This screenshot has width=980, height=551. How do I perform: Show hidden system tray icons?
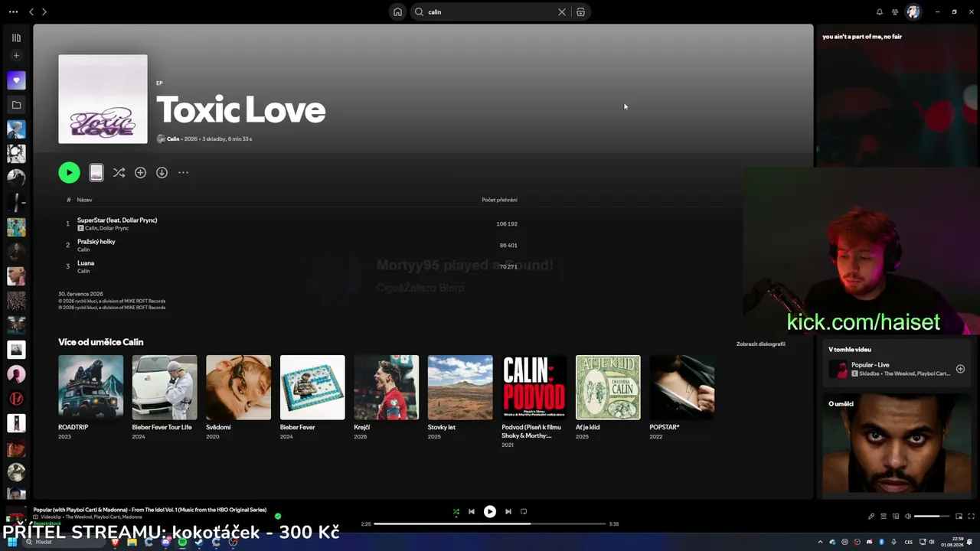point(821,543)
